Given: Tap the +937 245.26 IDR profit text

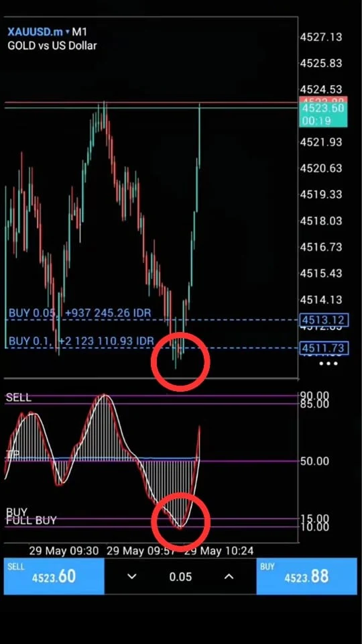Looking at the screenshot, I should [x=108, y=313].
